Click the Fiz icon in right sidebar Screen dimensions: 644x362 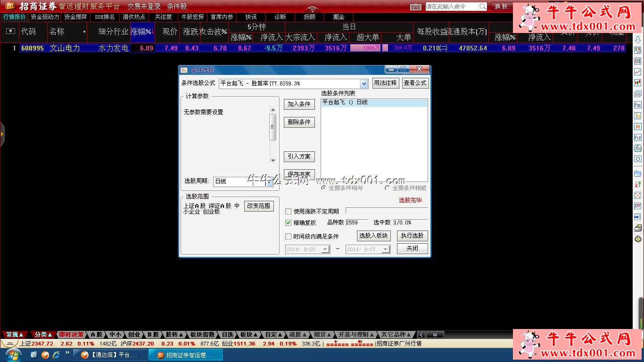(x=638, y=138)
